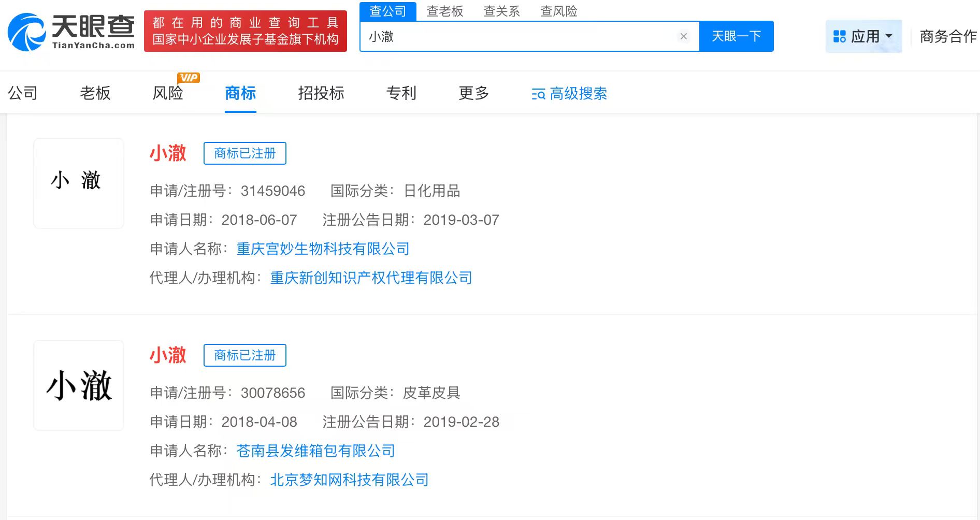Select the 天眼一下 search icon button
This screenshot has width=980, height=520.
point(736,36)
